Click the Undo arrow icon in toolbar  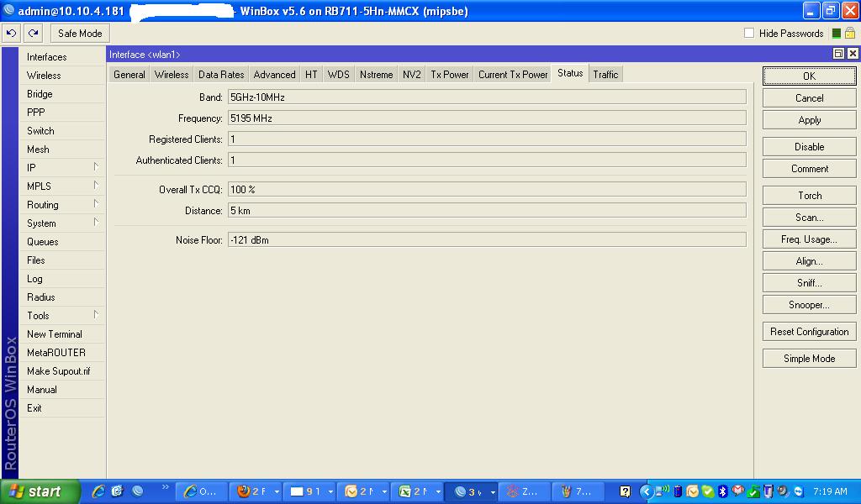pyautogui.click(x=11, y=34)
